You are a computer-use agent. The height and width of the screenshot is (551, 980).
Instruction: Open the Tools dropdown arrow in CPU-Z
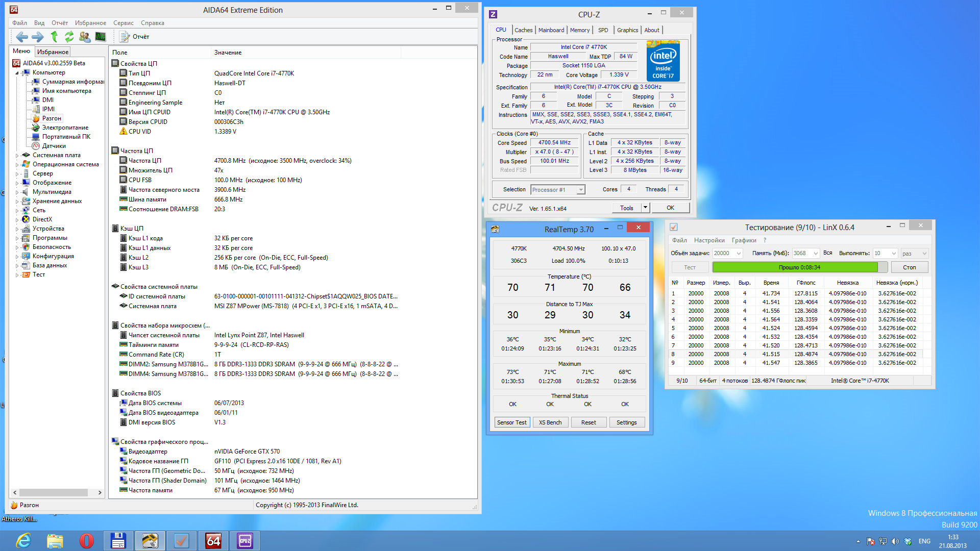[645, 208]
